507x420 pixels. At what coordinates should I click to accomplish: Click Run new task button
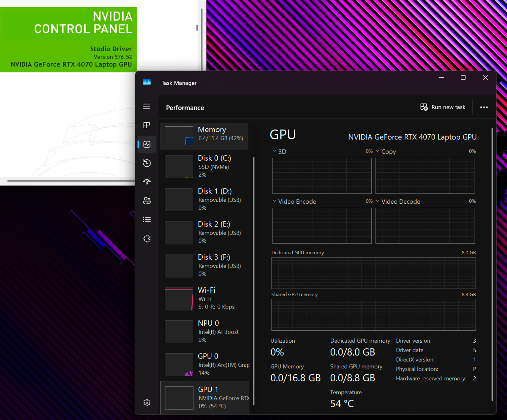(x=443, y=107)
